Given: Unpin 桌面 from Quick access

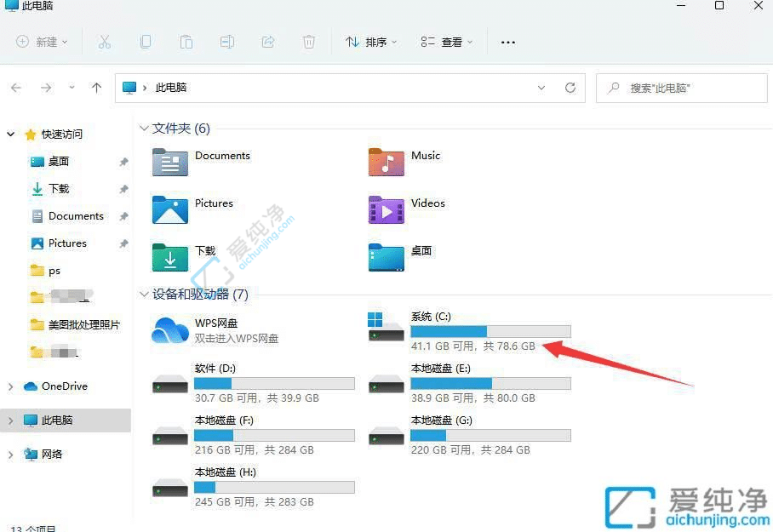Looking at the screenshot, I should click(123, 161).
